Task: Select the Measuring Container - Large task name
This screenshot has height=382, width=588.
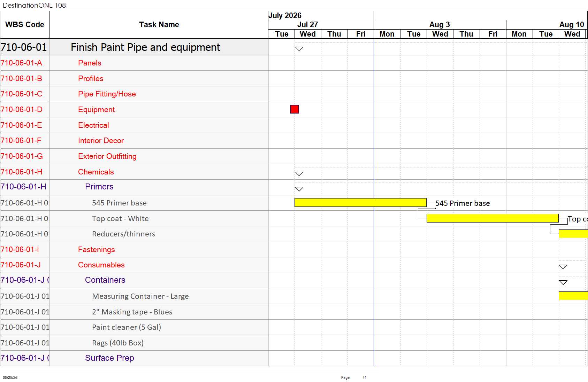Action: (140, 296)
